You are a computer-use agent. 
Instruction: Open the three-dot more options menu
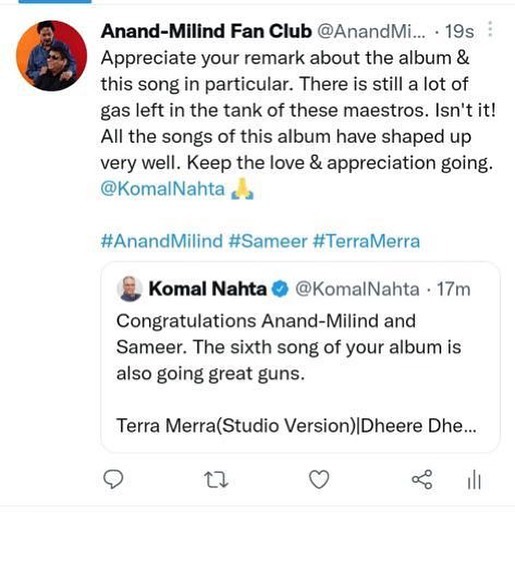click(x=491, y=29)
